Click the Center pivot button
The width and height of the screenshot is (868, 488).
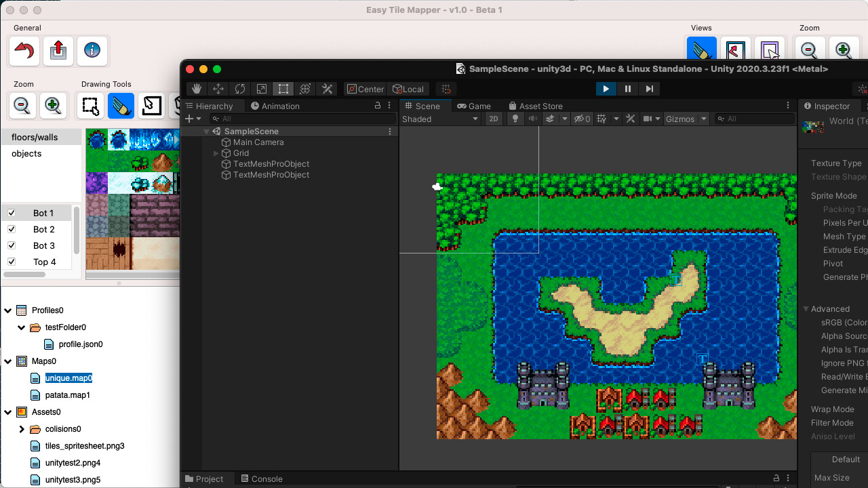coord(365,89)
